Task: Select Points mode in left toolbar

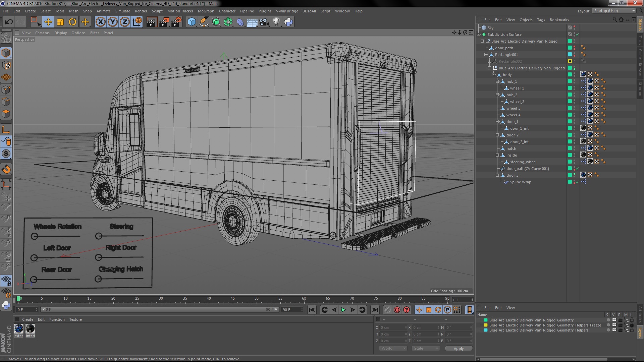Action: 6,90
